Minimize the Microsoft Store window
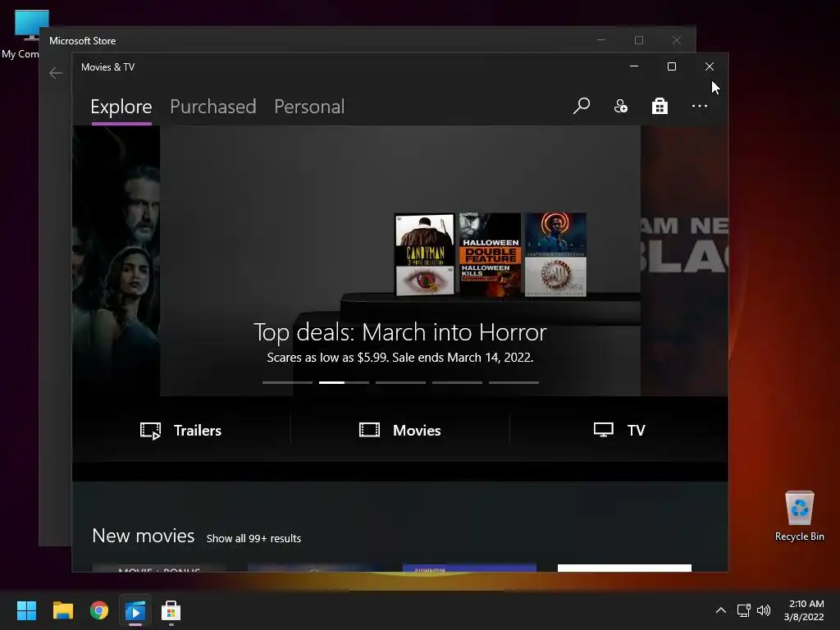 pos(601,40)
